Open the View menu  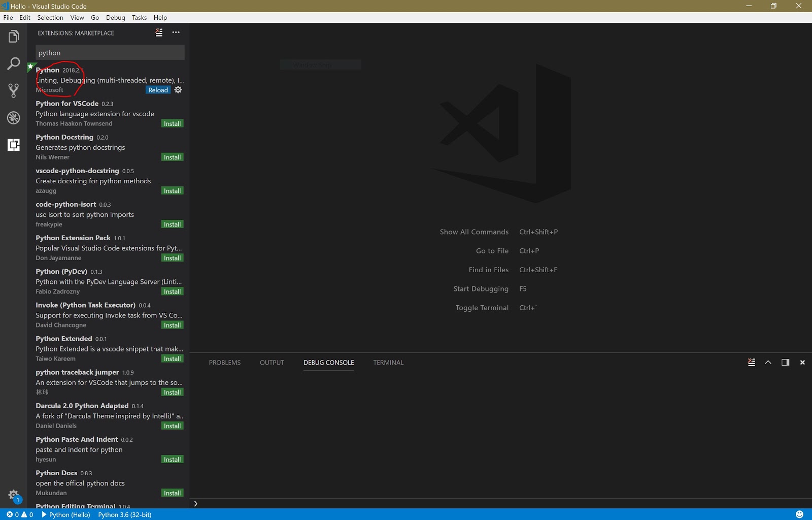pos(77,17)
